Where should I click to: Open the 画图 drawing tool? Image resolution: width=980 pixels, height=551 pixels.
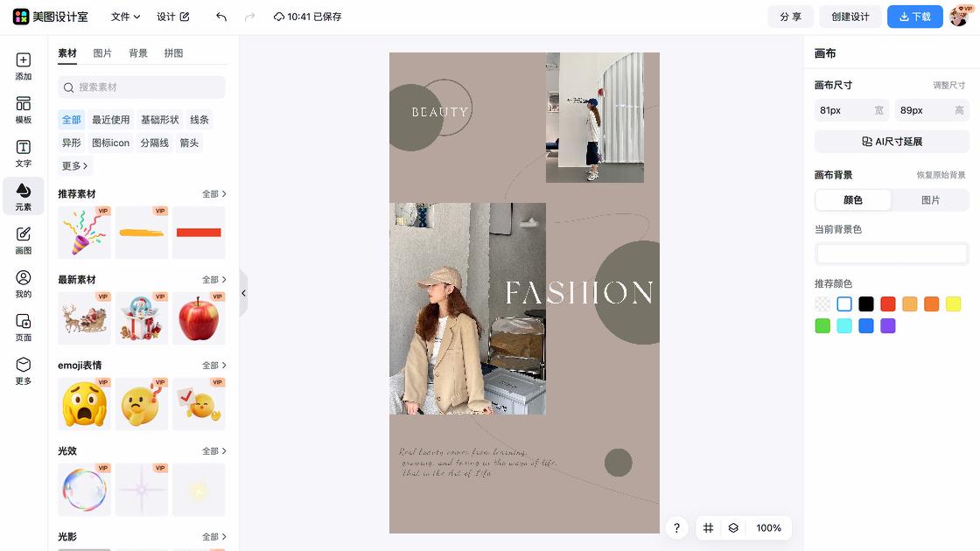point(23,241)
